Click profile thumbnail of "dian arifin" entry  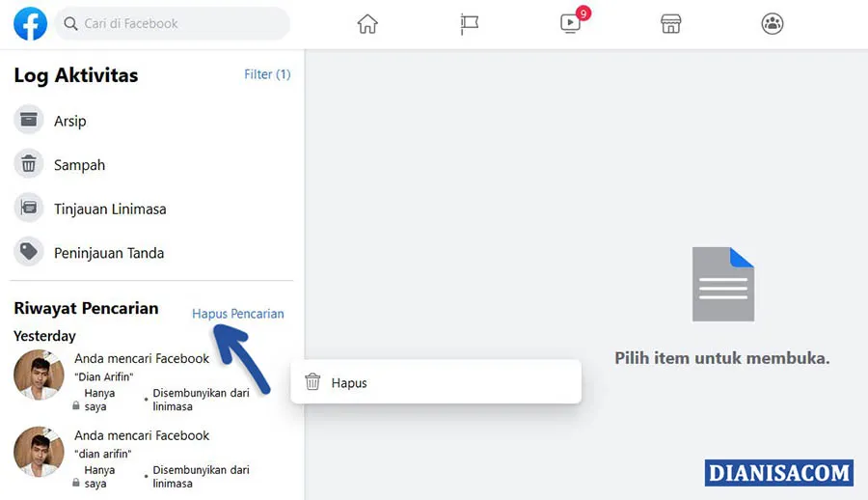(x=39, y=452)
